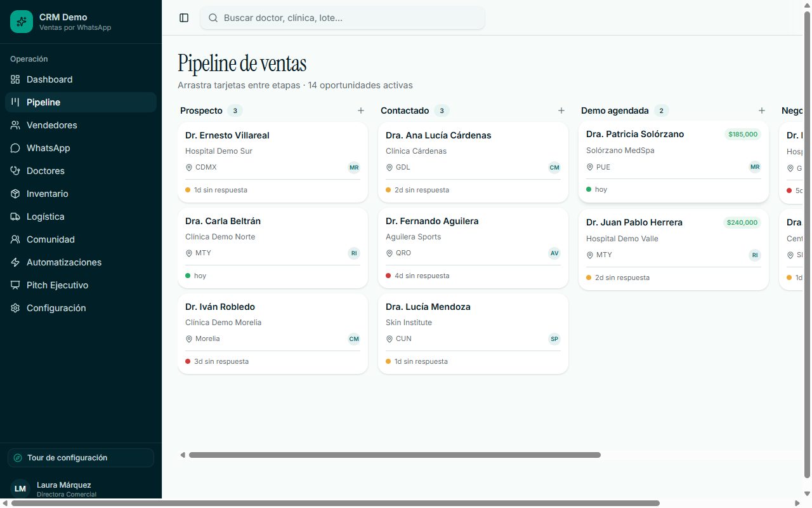Open Dra. Carla Beltrán card
Screen dimensions: 812x508
pos(273,248)
